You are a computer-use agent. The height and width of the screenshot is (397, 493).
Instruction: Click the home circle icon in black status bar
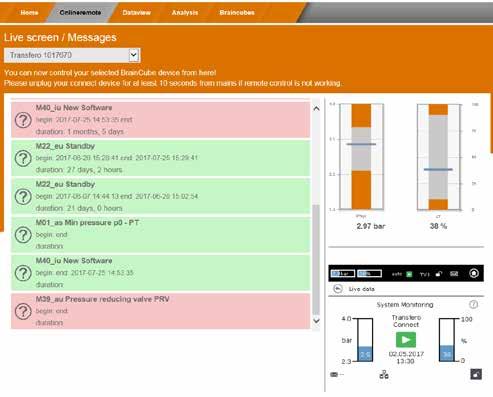[x=474, y=273]
